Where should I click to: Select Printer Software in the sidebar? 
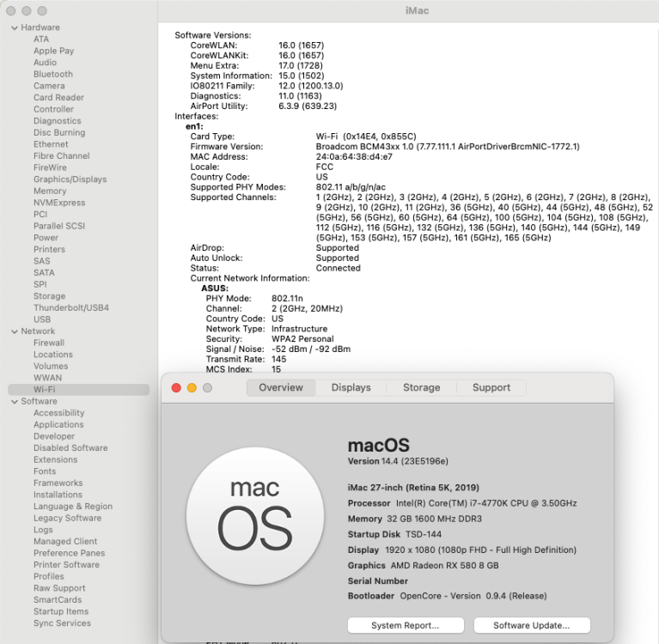click(66, 565)
